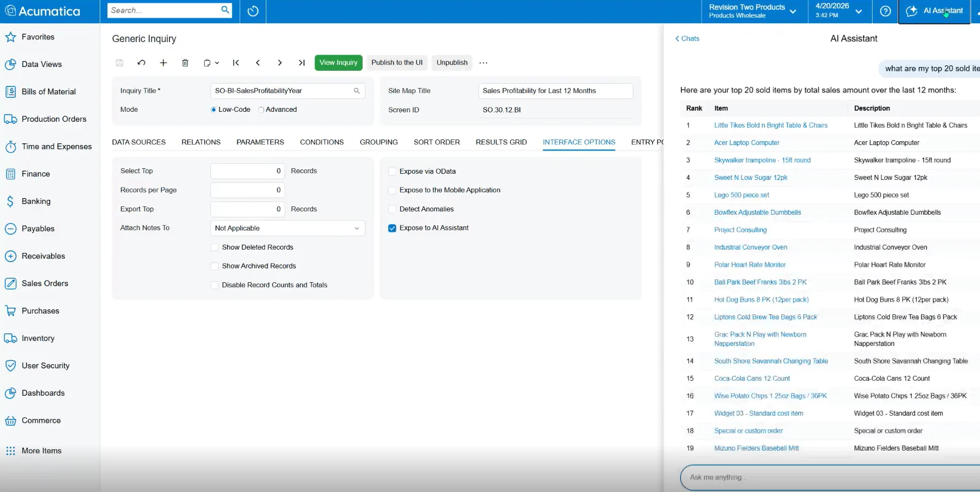Open the Acer Laptop Computer item link

[746, 143]
